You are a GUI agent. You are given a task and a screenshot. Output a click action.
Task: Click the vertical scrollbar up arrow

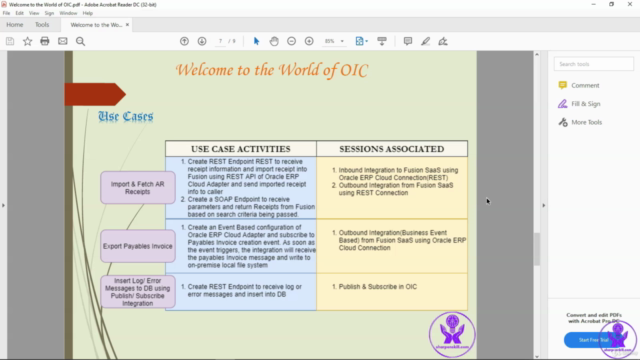[537, 54]
